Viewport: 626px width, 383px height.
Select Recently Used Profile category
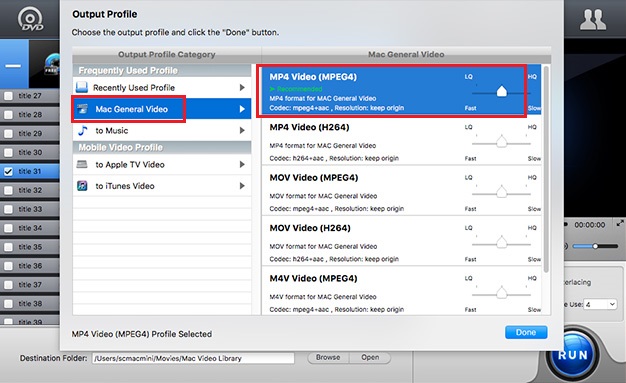click(162, 87)
